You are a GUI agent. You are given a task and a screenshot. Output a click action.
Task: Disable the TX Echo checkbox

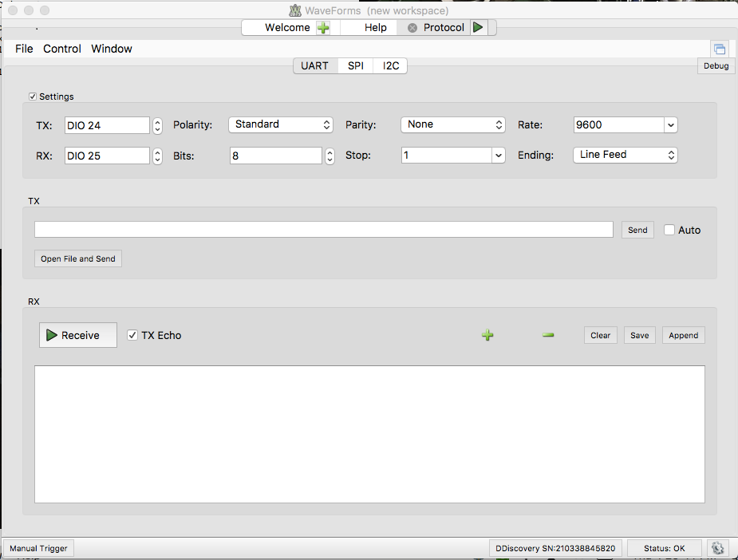pos(132,335)
